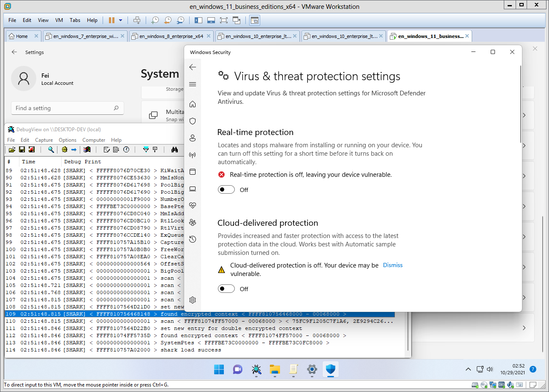Viewport: 549px width, 392px height.
Task: Switch to the en_windows_8_enterprise_x64 tab
Action: click(x=171, y=36)
